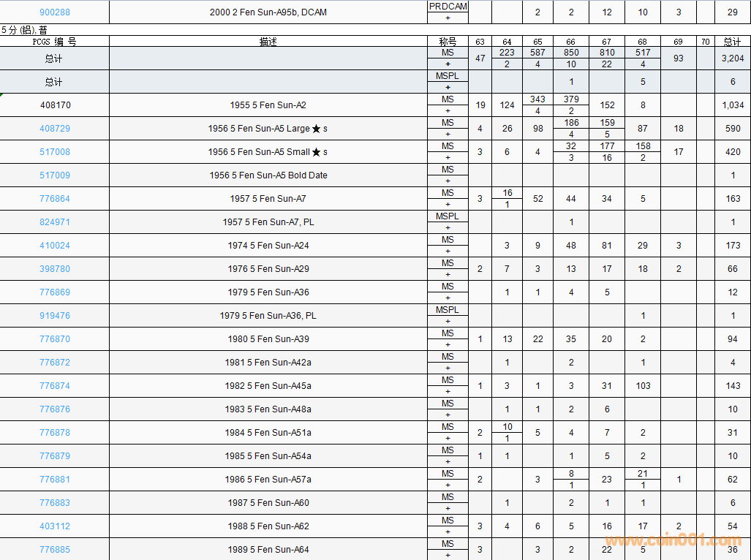
Task: Click the 描述 column header
Action: point(268,42)
